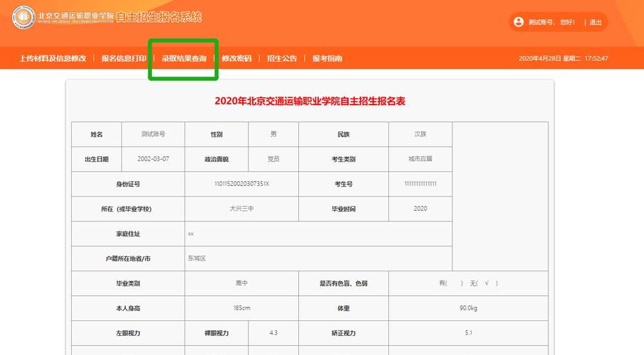Click home address value xx
The image size is (644, 355).
point(190,234)
